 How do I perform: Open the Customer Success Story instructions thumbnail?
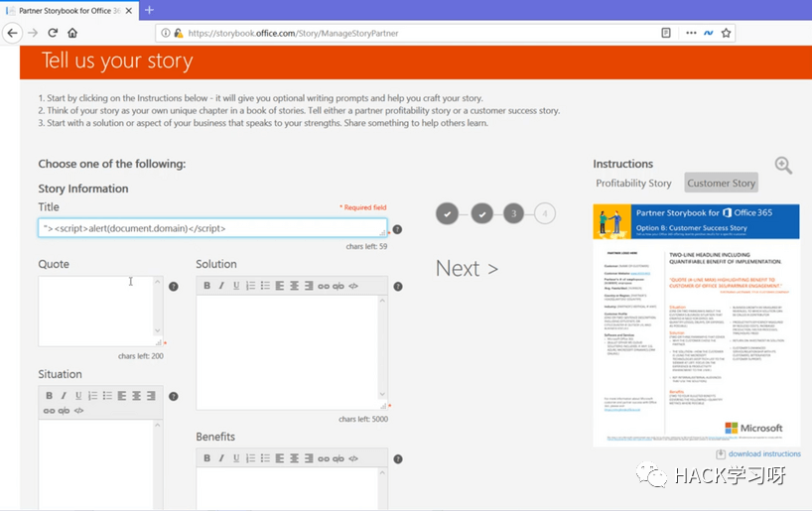696,325
